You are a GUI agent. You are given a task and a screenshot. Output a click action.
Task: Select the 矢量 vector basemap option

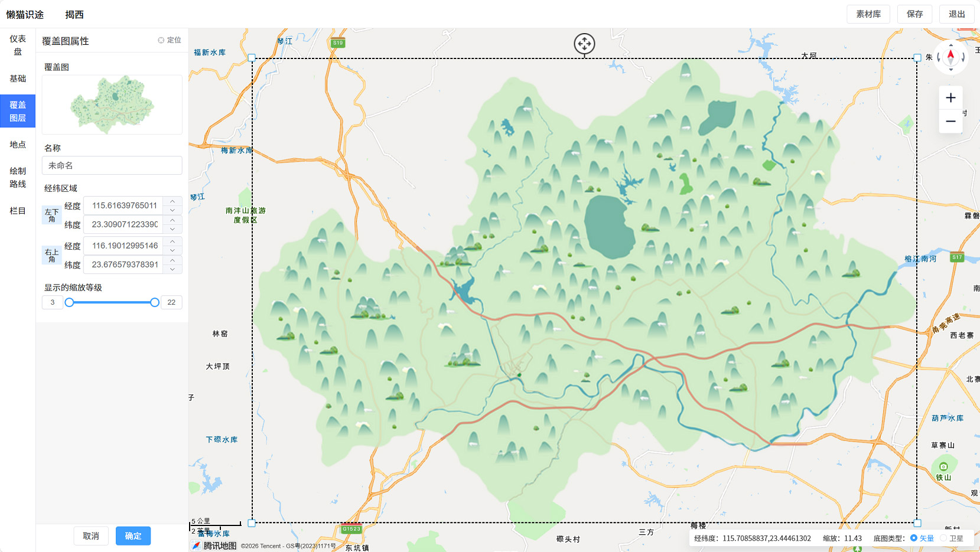914,538
